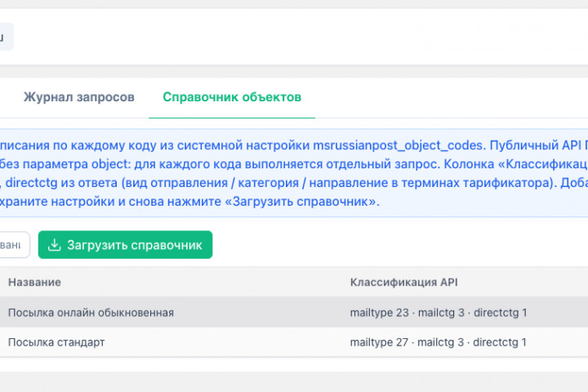The height and width of the screenshot is (392, 588).
Task: Click the mailtype 23 classification cell
Action: [379, 312]
